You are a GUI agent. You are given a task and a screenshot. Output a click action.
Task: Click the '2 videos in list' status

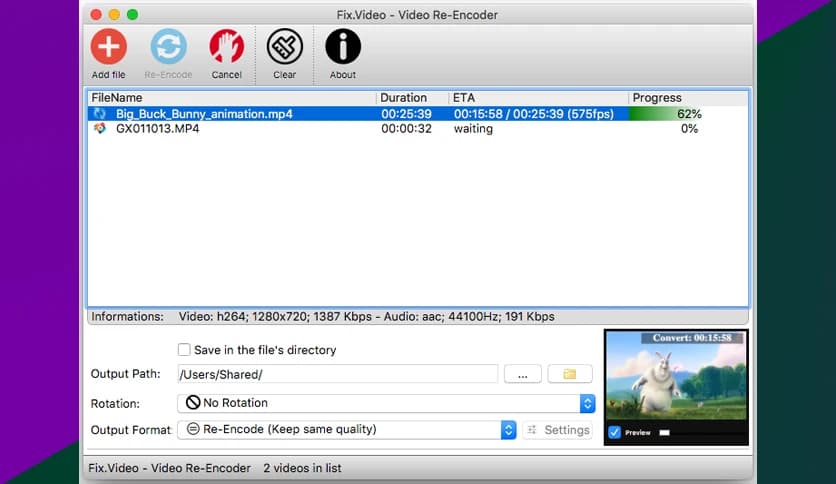pos(302,468)
